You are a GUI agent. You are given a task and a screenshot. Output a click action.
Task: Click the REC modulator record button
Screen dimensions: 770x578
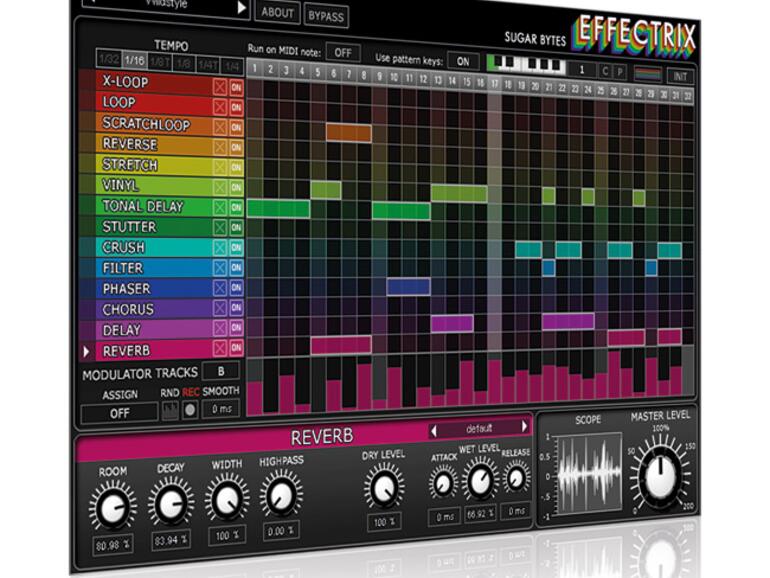(190, 410)
